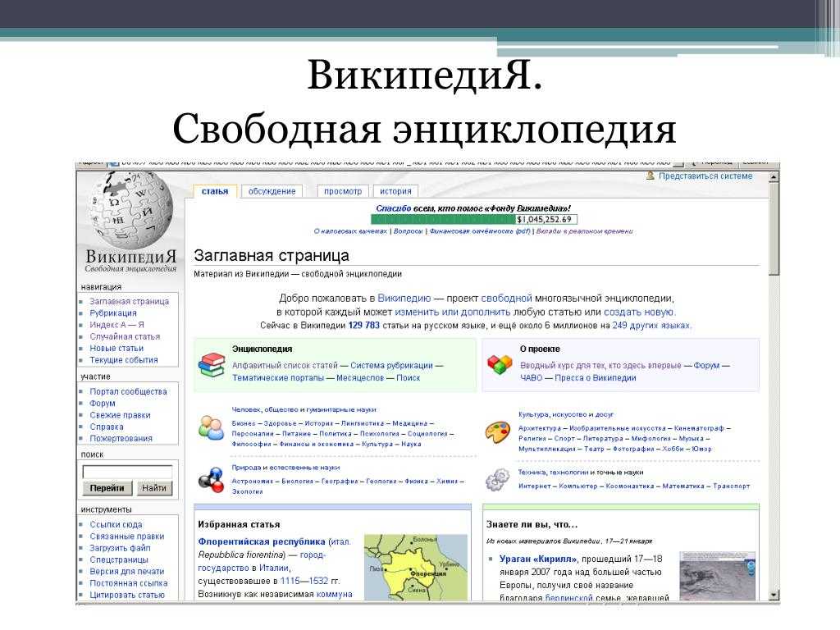This screenshot has height=630, width=840.
Task: Open 'Свежие правки' sidebar link
Action: point(120,415)
